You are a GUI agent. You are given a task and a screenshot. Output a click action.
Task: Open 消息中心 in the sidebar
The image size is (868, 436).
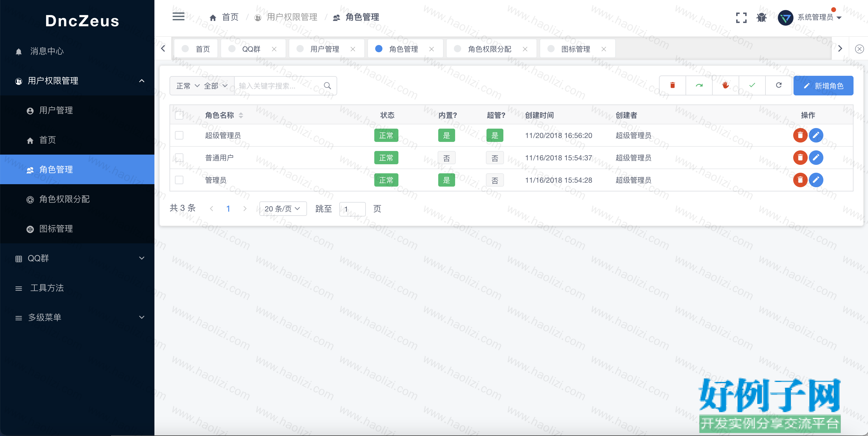77,51
